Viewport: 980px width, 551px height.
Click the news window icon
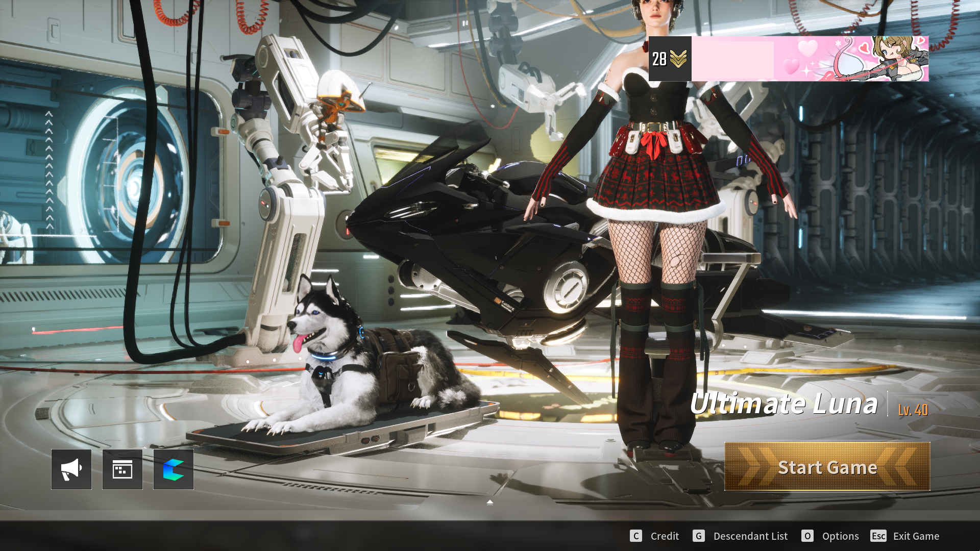pos(122,469)
